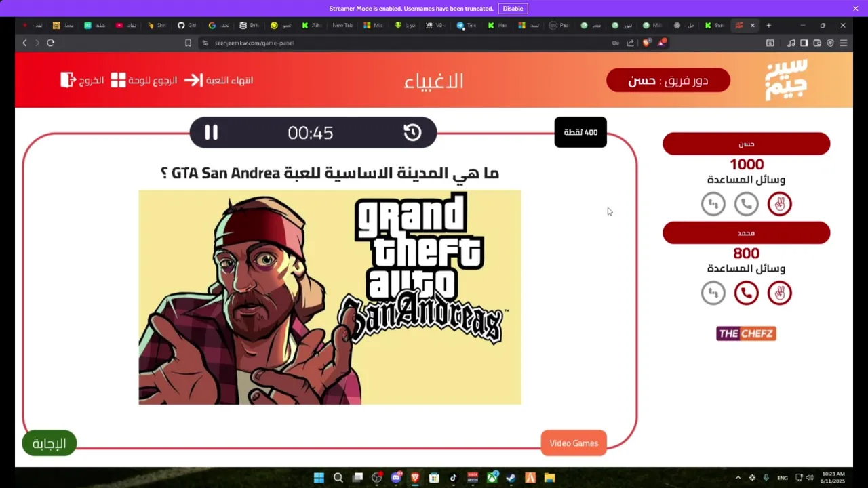Screen dimensions: 868x488
Task: Disable Streamer Mode via Disable button
Action: 513,9
